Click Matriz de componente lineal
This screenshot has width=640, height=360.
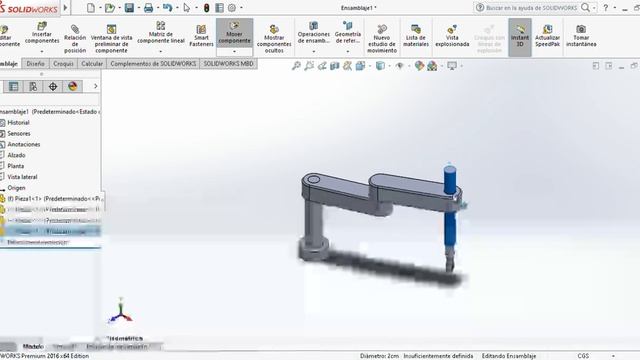161,33
